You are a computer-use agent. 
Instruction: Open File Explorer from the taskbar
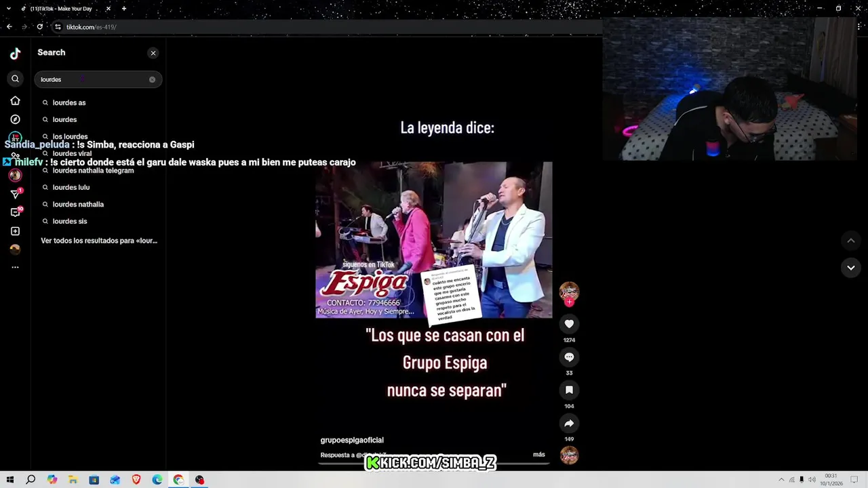click(x=73, y=480)
